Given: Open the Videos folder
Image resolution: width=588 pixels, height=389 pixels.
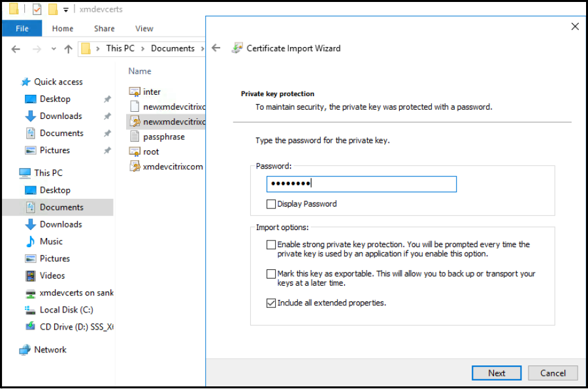Looking at the screenshot, I should pos(44,276).
